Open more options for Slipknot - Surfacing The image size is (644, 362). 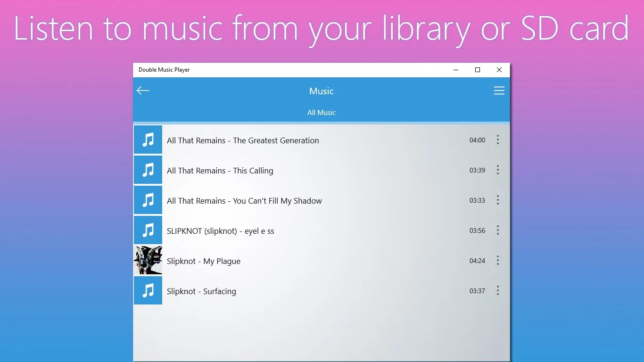pos(497,290)
